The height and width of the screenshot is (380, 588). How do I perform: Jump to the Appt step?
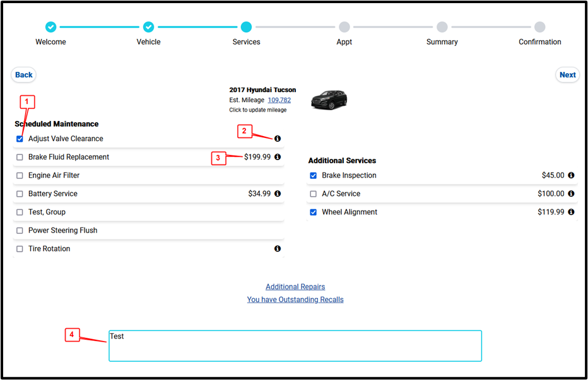pos(344,27)
